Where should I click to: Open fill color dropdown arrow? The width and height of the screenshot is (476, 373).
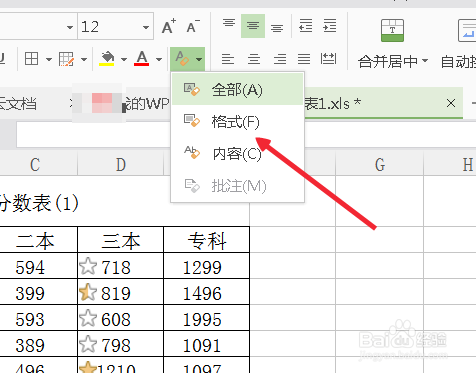pyautogui.click(x=124, y=59)
